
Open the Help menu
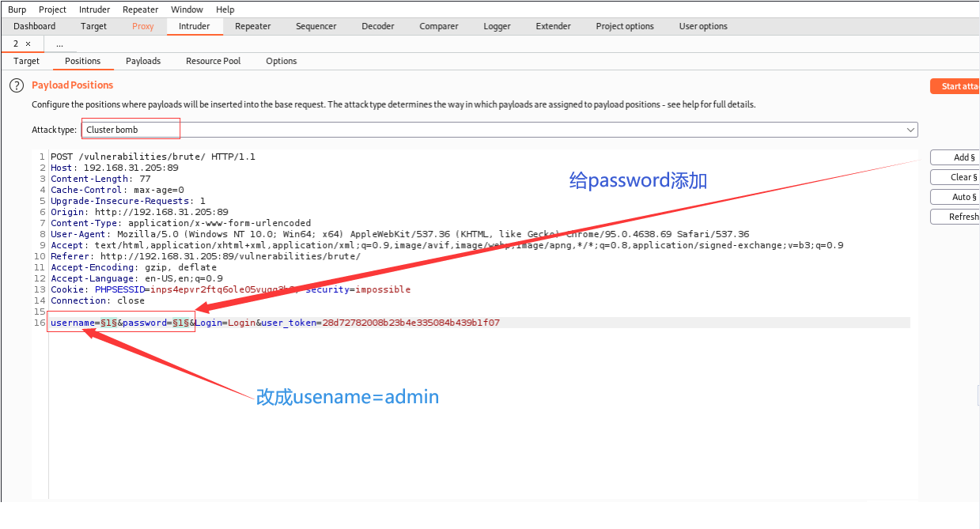coord(225,9)
